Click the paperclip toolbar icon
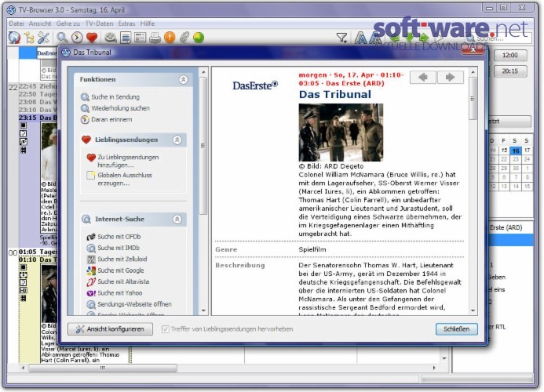The image size is (544, 392). point(184,38)
